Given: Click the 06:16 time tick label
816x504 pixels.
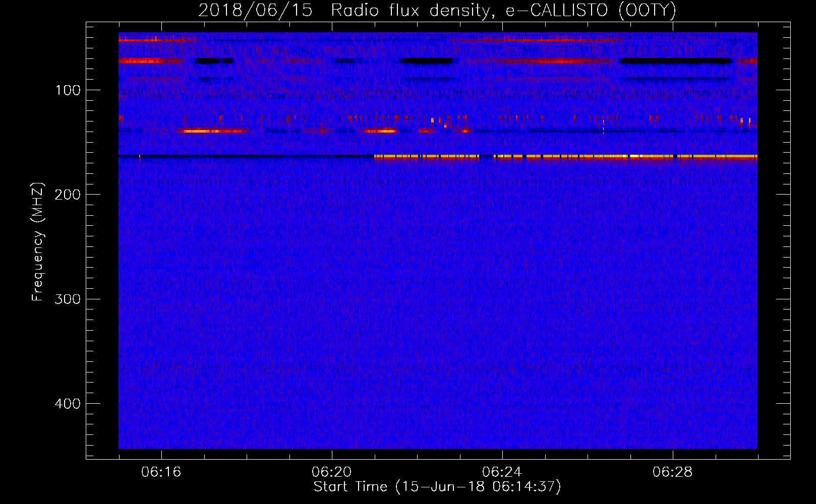Looking at the screenshot, I should click(161, 472).
